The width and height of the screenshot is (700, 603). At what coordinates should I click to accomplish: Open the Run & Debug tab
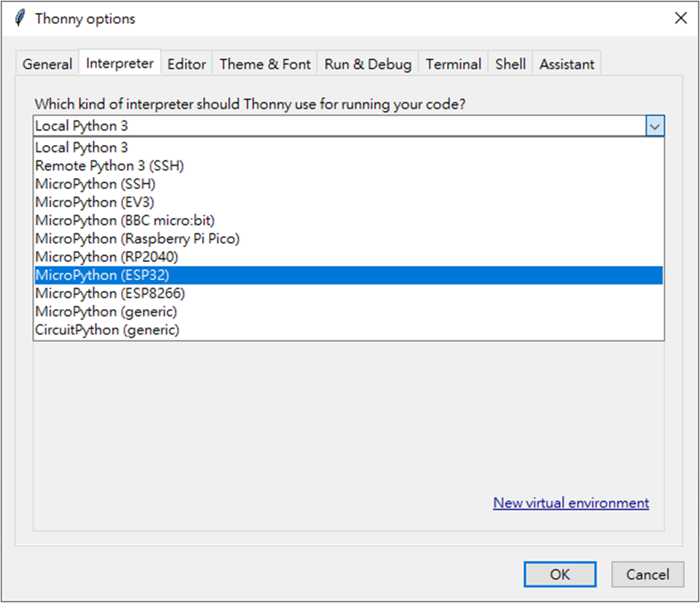[x=367, y=64]
